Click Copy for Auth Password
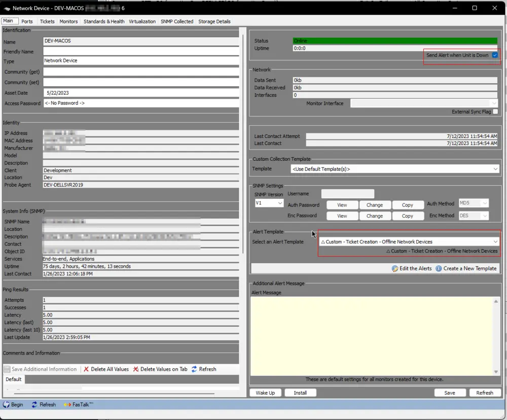Screen dimensions: 507x420 pyautogui.click(x=408, y=205)
